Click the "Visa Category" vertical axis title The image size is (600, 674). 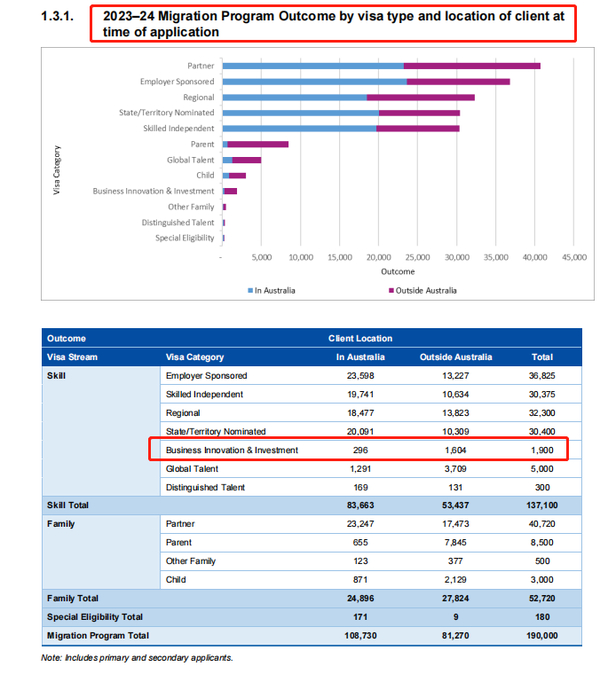pyautogui.click(x=56, y=170)
